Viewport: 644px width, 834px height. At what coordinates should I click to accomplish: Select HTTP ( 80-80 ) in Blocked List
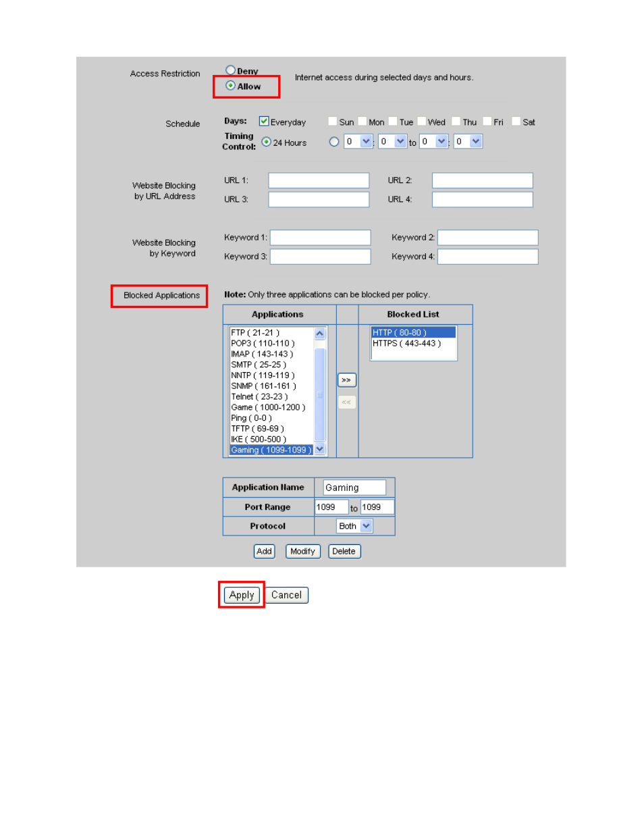tap(414, 333)
